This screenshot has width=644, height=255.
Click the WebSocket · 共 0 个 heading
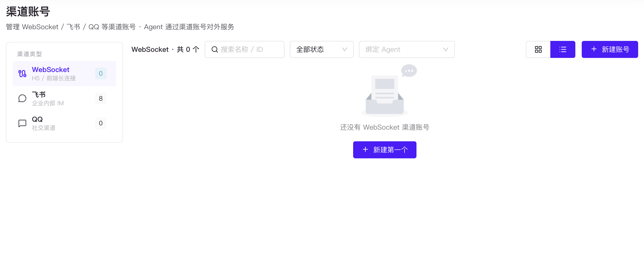tap(165, 49)
